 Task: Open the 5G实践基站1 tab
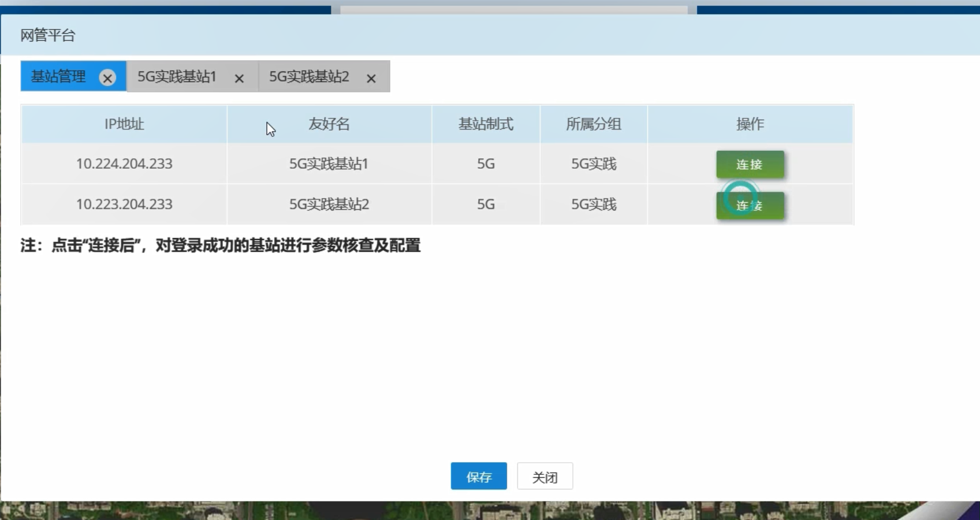click(177, 76)
